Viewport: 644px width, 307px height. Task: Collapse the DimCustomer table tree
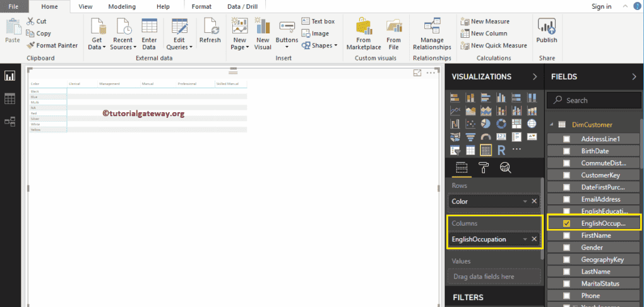pyautogui.click(x=552, y=125)
